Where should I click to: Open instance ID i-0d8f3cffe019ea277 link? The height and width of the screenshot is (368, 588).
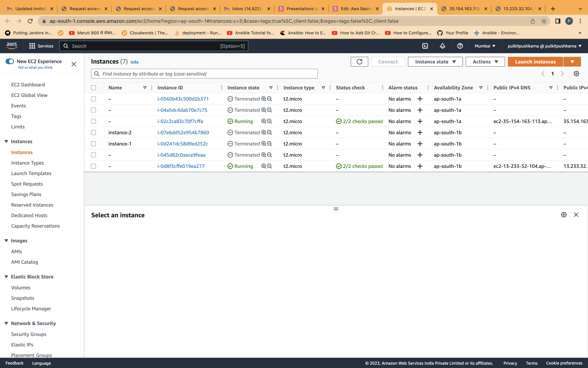pyautogui.click(x=181, y=166)
